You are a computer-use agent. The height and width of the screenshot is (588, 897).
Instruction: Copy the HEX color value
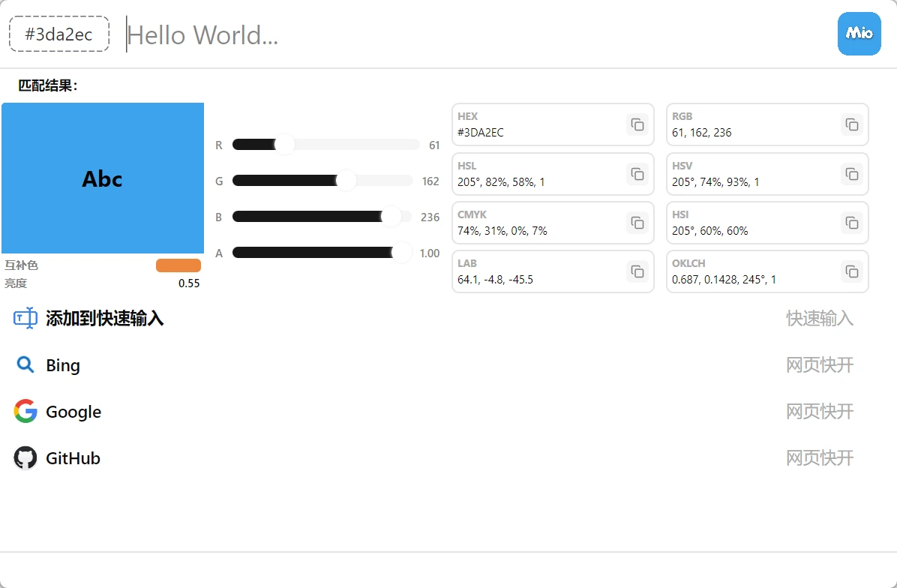click(637, 124)
